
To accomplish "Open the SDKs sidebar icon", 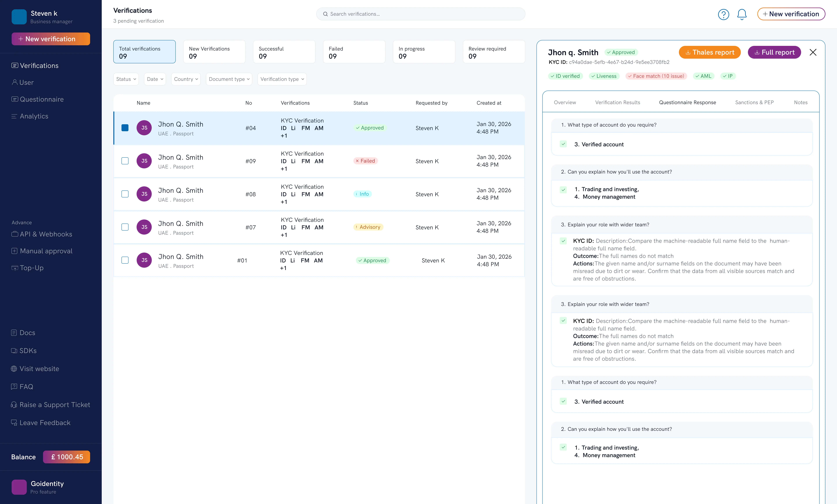I will pyautogui.click(x=14, y=351).
